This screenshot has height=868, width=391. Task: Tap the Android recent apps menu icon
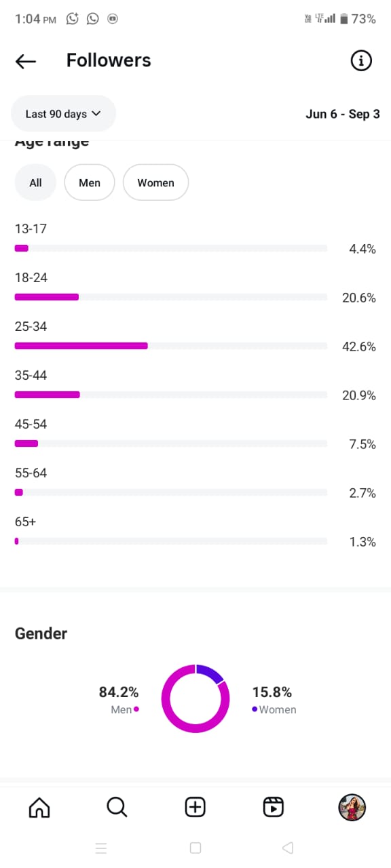101,848
